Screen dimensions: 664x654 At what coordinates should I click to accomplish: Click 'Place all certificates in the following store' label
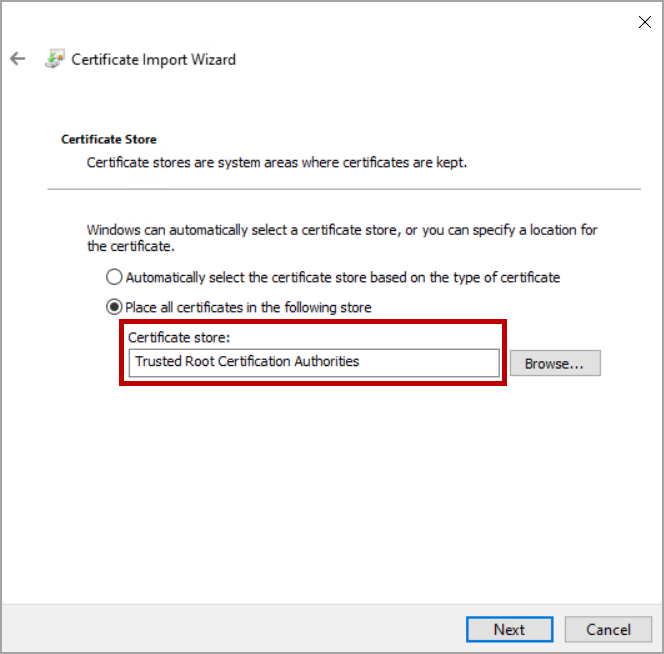(248, 307)
